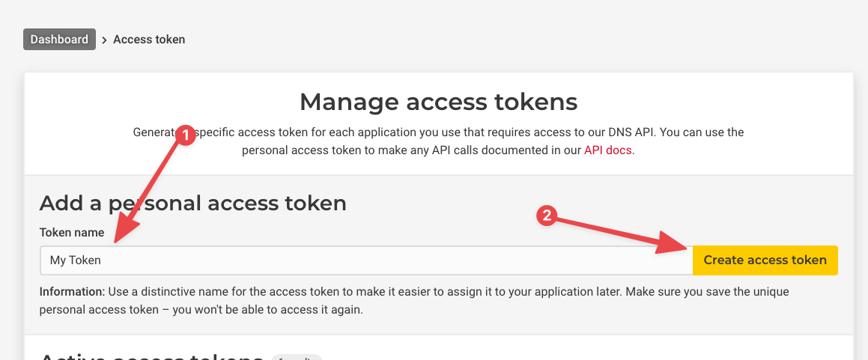Click the bold Information label text
Screen dimensions: 868x360
coord(72,291)
